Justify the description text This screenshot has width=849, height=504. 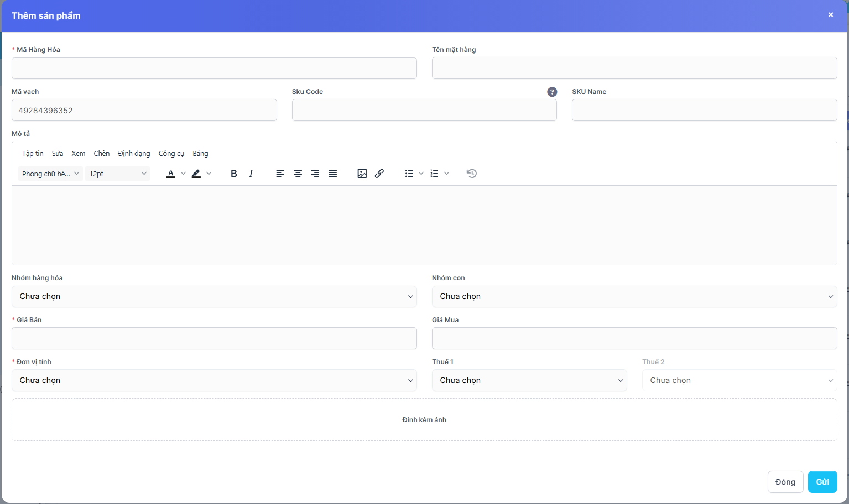[332, 174]
